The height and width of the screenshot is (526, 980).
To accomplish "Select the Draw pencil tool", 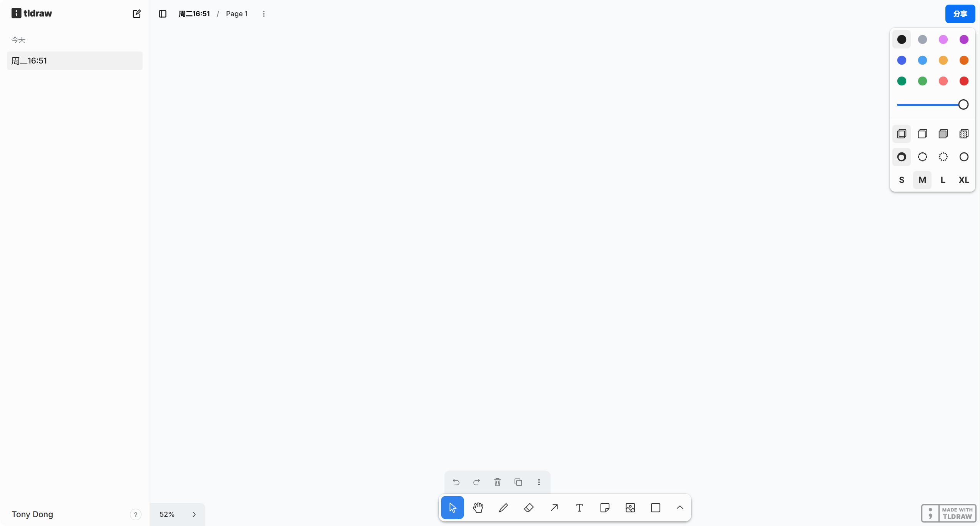I will coord(503,508).
